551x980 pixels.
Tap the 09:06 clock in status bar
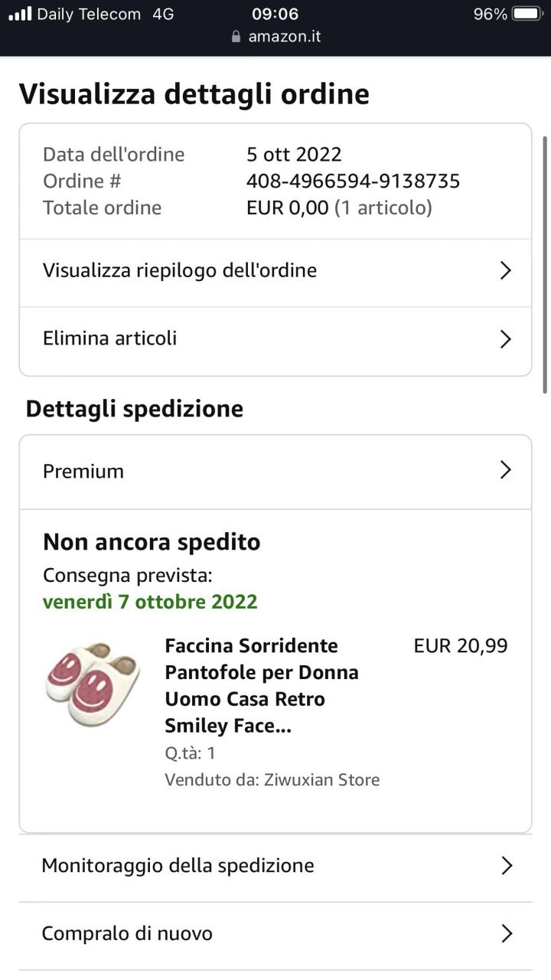coord(275,14)
